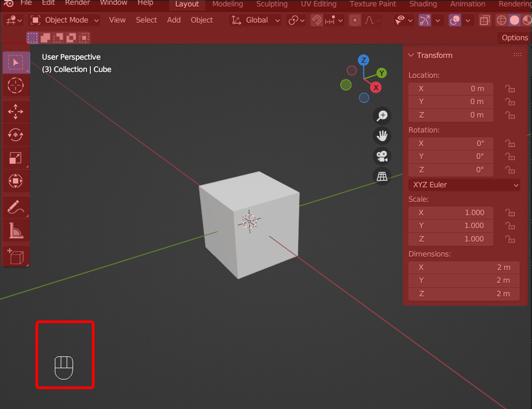Open the Global transform orientation dropdown
Viewport: 532px width, 409px height.
pos(255,20)
